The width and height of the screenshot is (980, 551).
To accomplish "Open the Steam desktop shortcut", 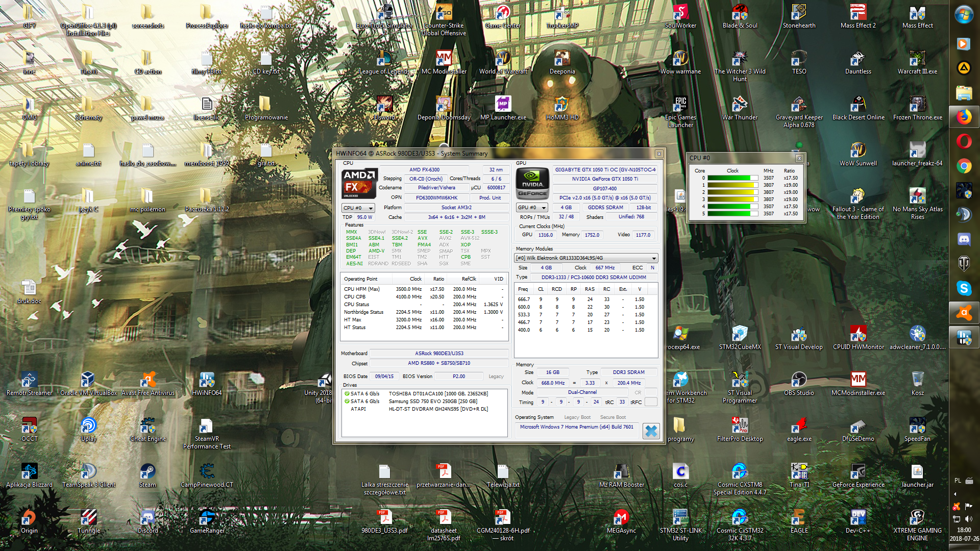I will tap(148, 475).
